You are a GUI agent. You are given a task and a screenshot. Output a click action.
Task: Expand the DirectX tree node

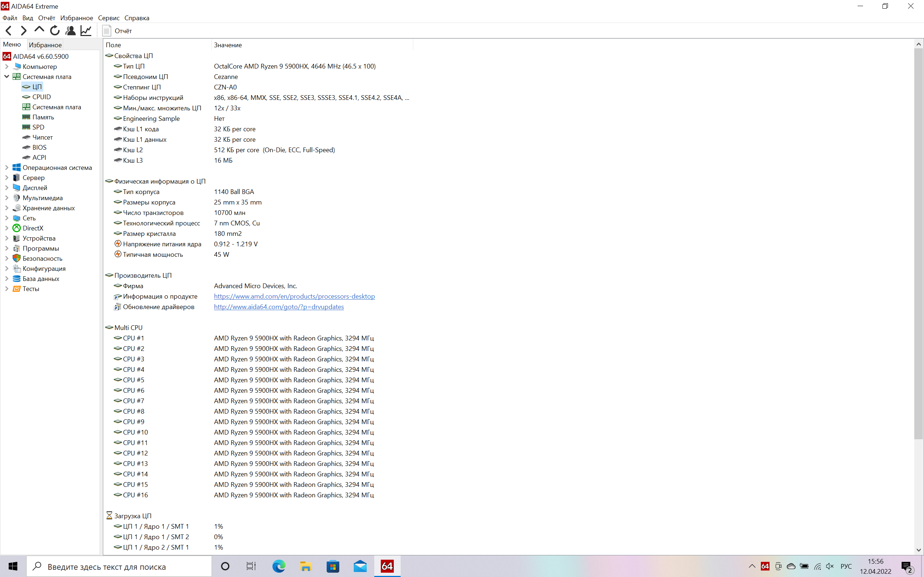6,228
